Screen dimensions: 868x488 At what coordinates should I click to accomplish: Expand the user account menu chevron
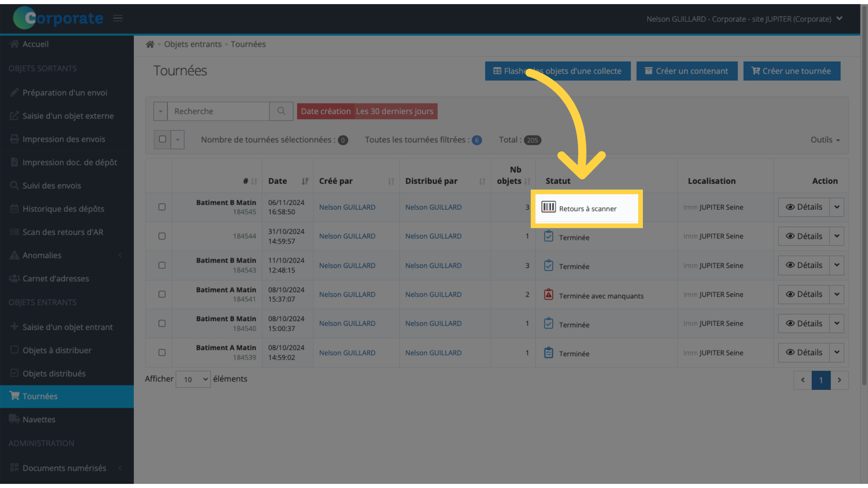[840, 19]
